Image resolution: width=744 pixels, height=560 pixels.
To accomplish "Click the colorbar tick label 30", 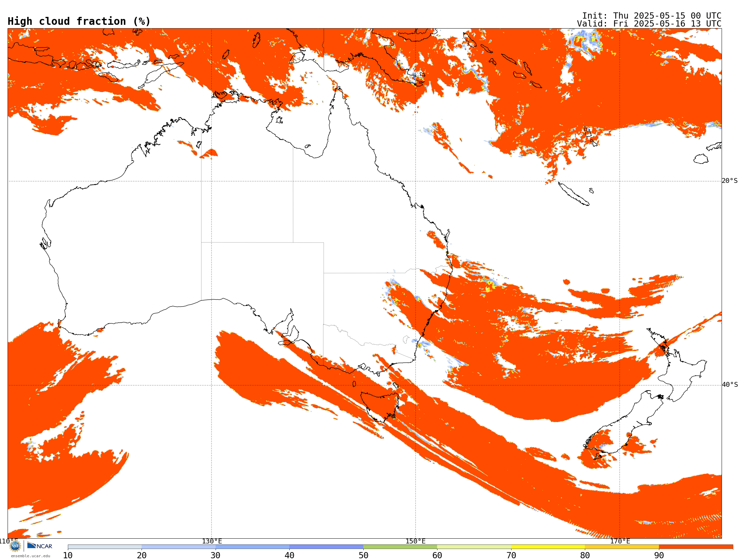I will tap(216, 555).
